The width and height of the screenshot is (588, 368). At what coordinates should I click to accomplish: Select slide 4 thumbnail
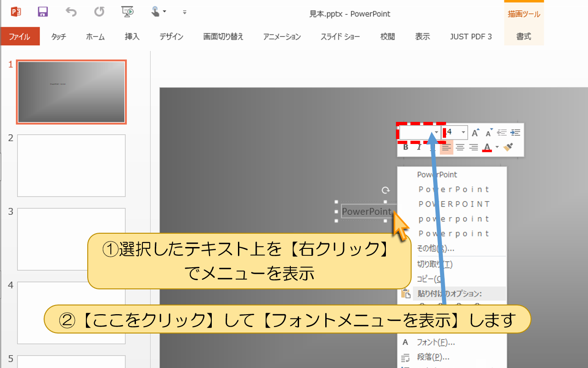[71, 313]
